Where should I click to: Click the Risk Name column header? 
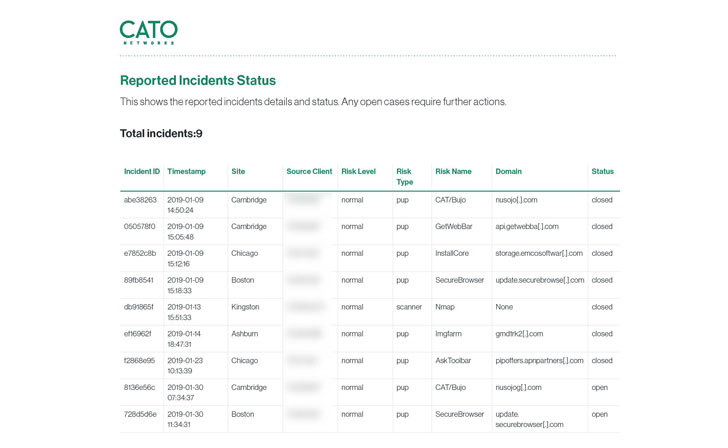453,172
